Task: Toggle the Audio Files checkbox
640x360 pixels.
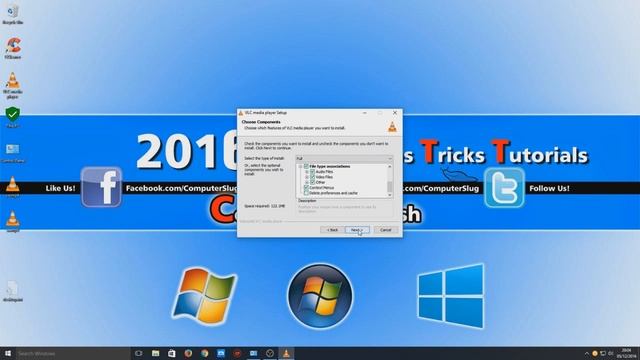Action: click(313, 172)
